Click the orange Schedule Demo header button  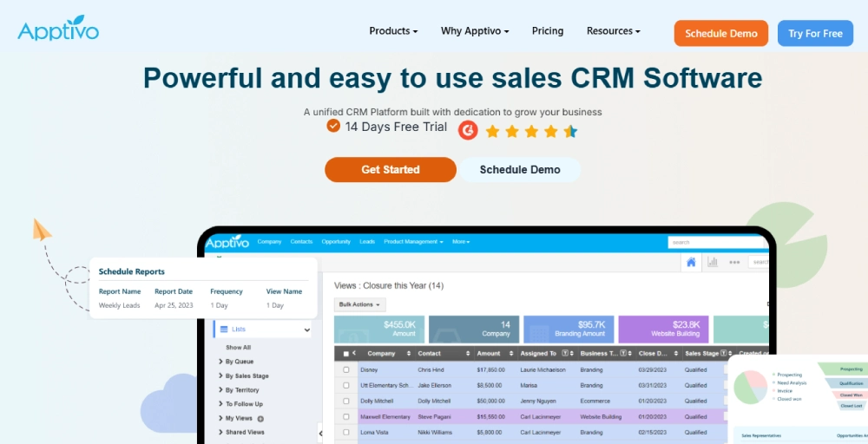pyautogui.click(x=720, y=33)
